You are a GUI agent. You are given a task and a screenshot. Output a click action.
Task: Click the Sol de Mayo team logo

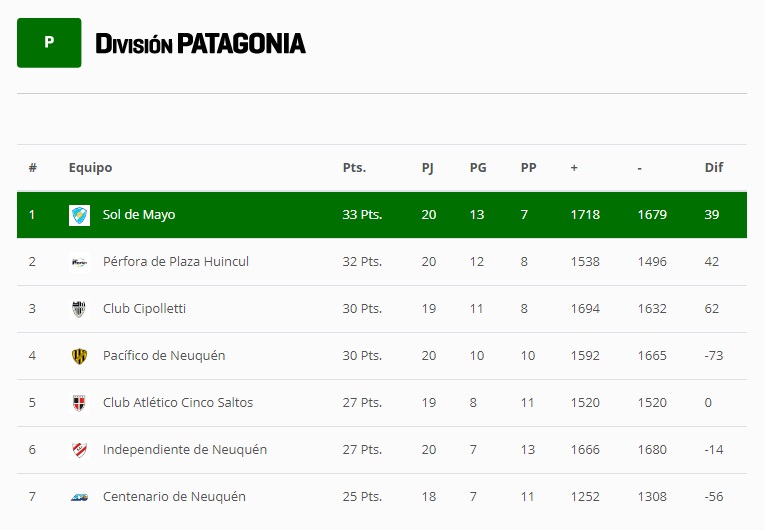point(79,215)
